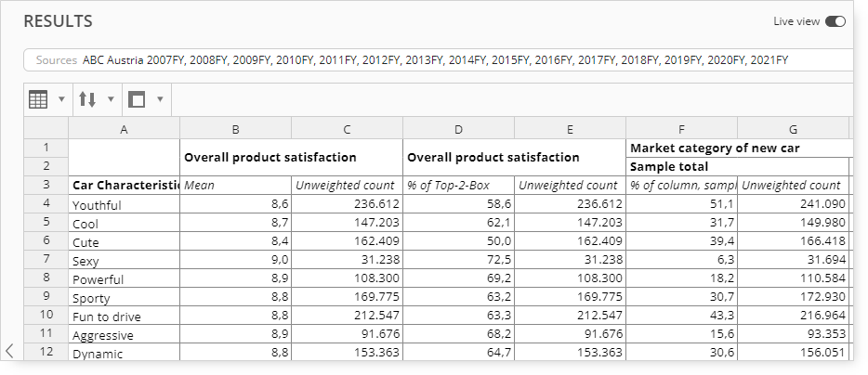Click the Sources input field
This screenshot has width=868, height=375.
tap(438, 60)
